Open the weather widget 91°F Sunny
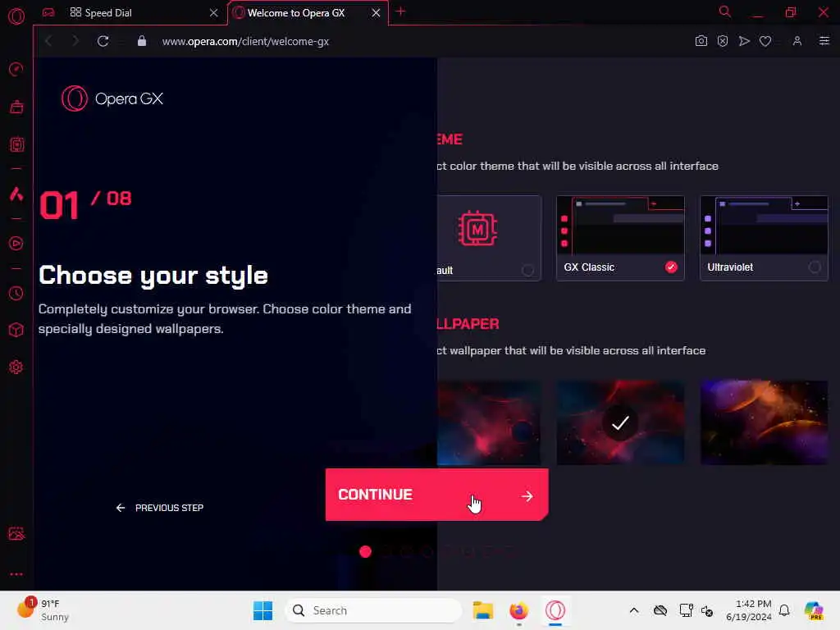 43,610
